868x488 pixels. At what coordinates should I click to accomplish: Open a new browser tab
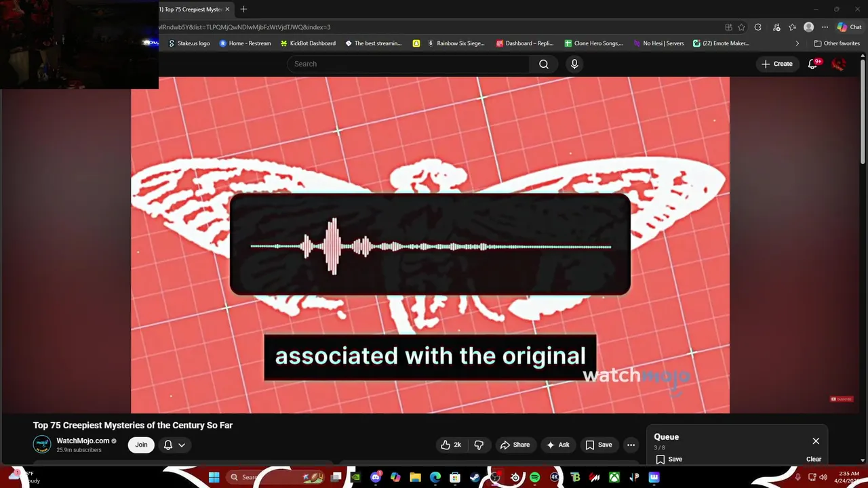[243, 9]
